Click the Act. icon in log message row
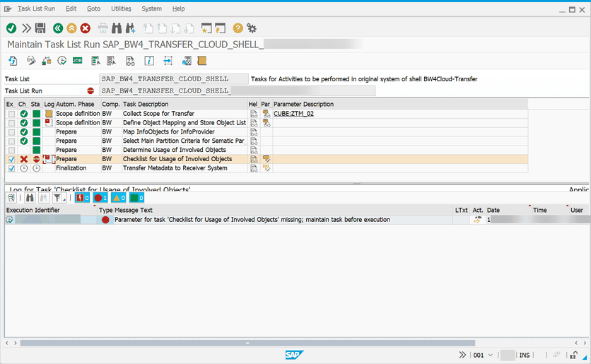591x364 pixels. pos(478,220)
